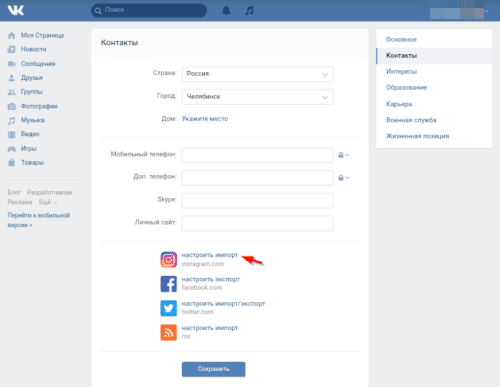Open Друзья in the sidebar
This screenshot has width=500, height=387.
click(32, 78)
